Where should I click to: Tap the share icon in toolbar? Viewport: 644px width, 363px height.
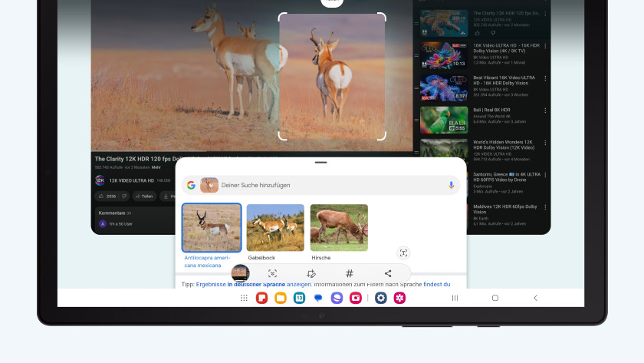[x=388, y=273]
